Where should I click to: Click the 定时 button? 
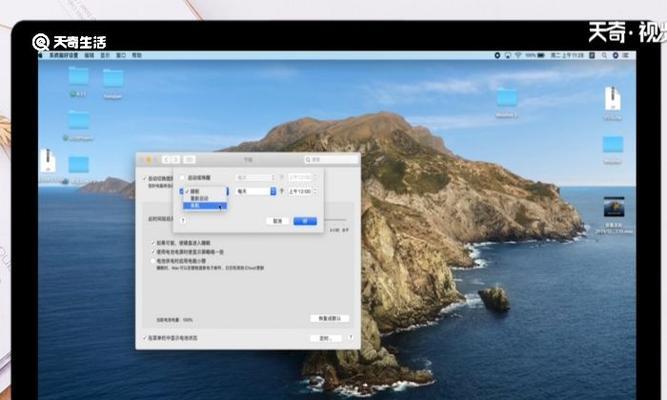325,338
